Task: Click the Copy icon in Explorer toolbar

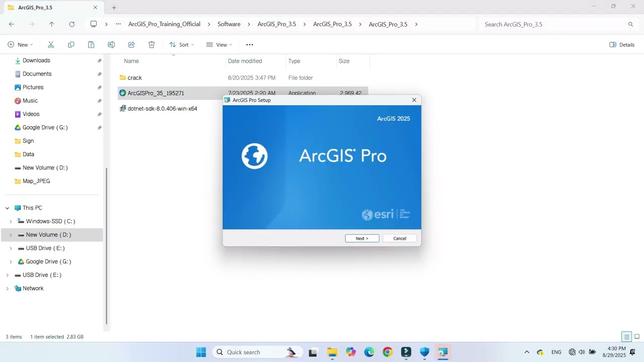Action: coord(71,45)
